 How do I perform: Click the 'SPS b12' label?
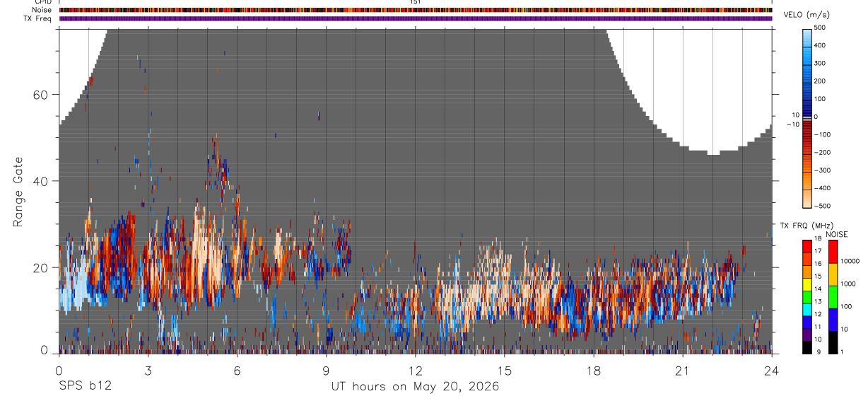point(85,387)
